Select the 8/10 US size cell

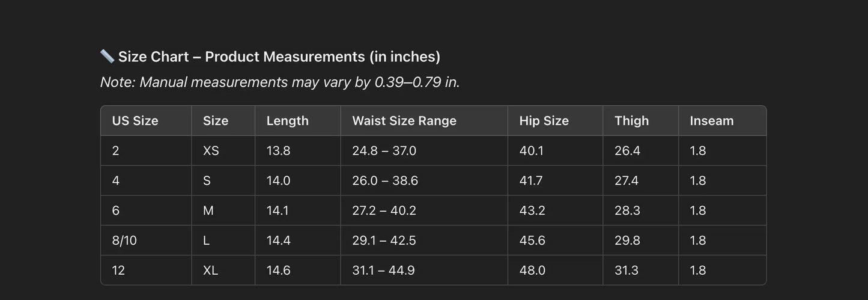[x=124, y=240]
